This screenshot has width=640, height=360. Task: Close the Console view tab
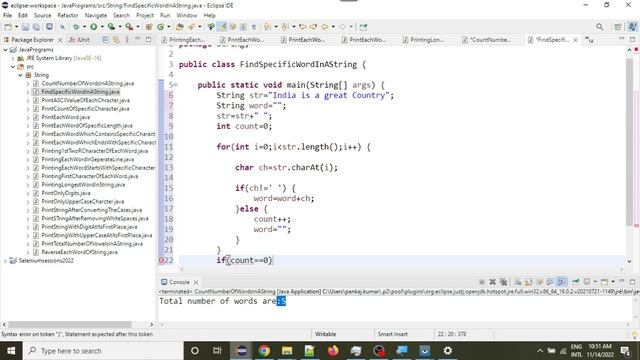click(x=196, y=282)
